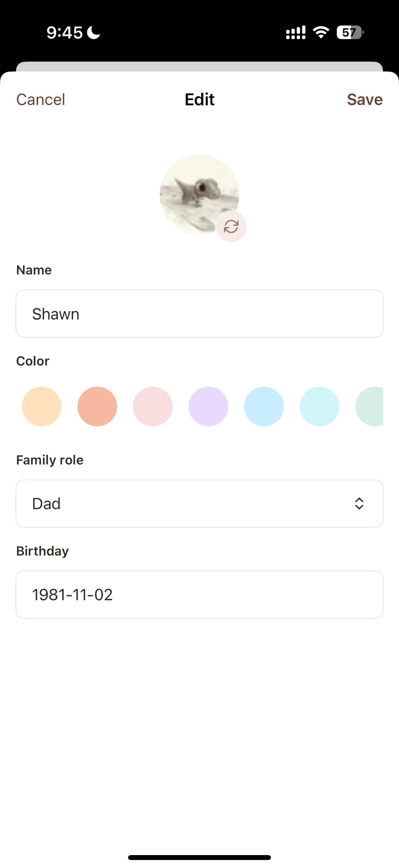Screen dimensions: 399x868
Task: Tap the battery level indicator
Action: 349,33
